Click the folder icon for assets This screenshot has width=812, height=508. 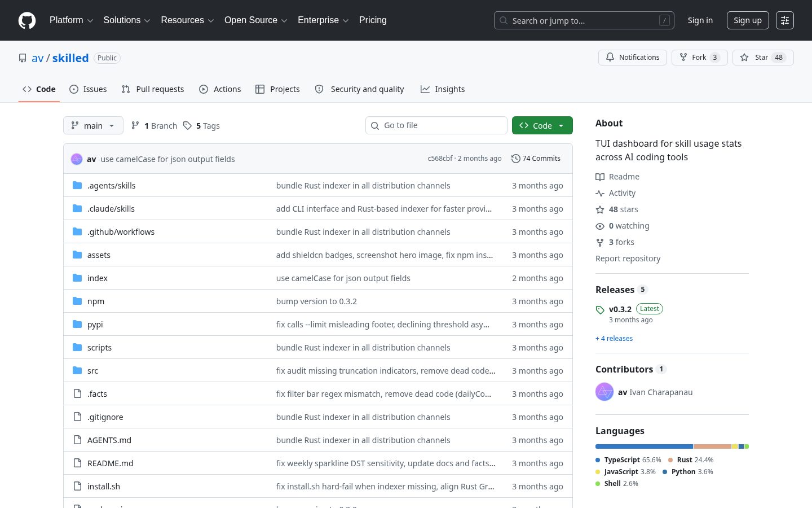[x=78, y=255]
